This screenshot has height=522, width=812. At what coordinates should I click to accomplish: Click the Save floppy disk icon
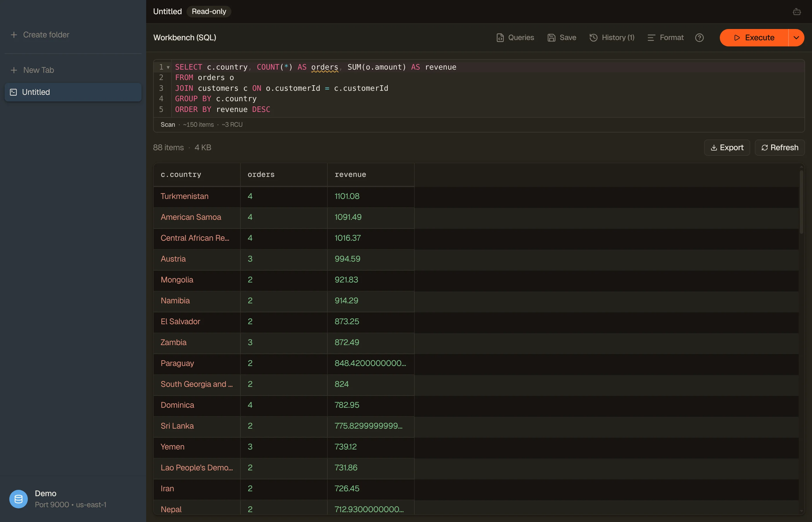tap(551, 38)
